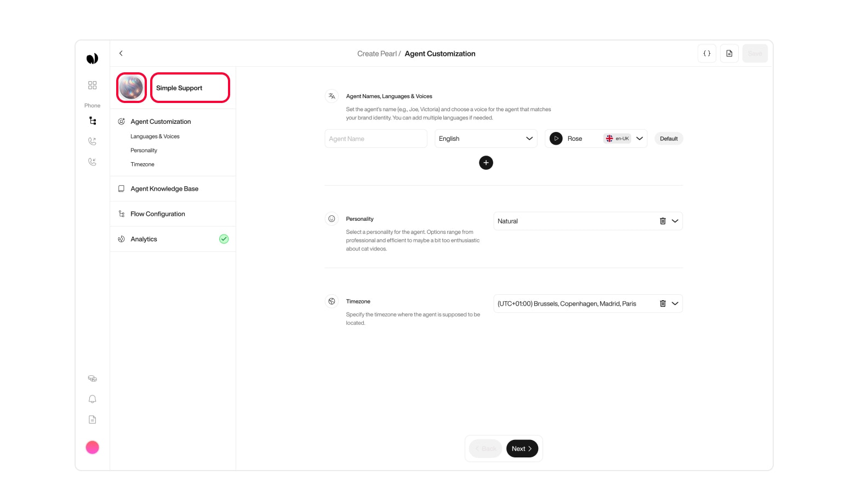Open JSON view with curly braces icon
The width and height of the screenshot is (856, 504).
(706, 53)
